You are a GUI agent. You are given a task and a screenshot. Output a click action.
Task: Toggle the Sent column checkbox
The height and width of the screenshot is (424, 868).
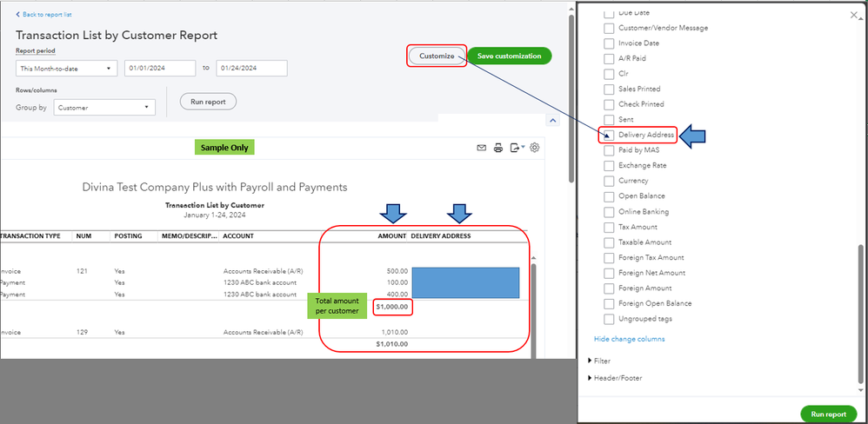pos(609,119)
